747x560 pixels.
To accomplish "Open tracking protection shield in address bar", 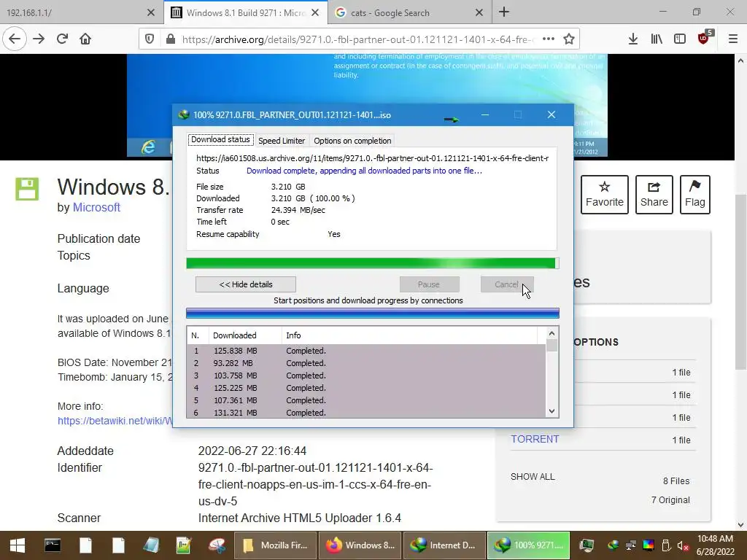I will click(x=150, y=39).
